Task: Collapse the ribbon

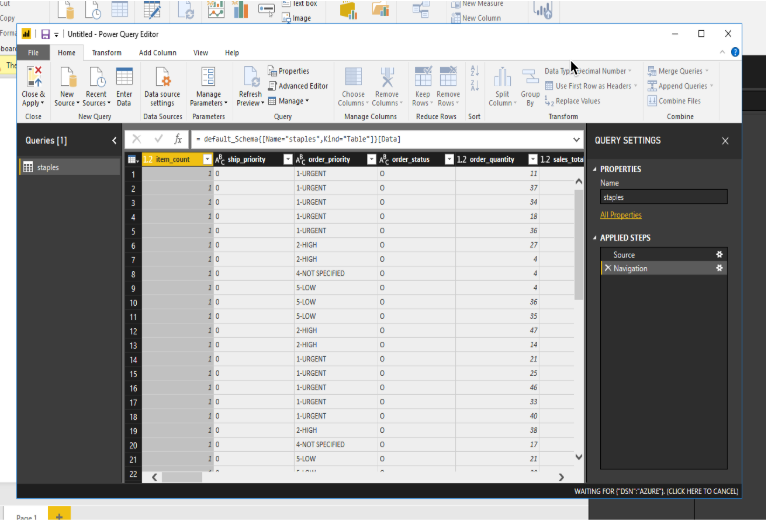Action: (722, 52)
